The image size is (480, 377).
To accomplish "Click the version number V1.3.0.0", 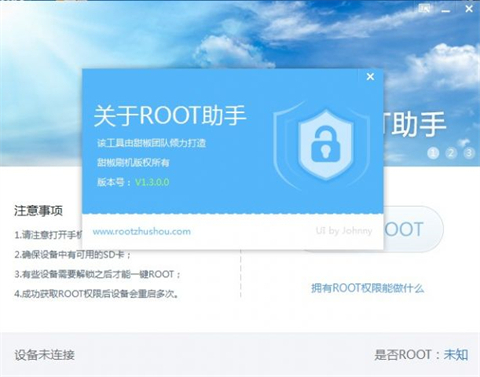I will pos(152,182).
